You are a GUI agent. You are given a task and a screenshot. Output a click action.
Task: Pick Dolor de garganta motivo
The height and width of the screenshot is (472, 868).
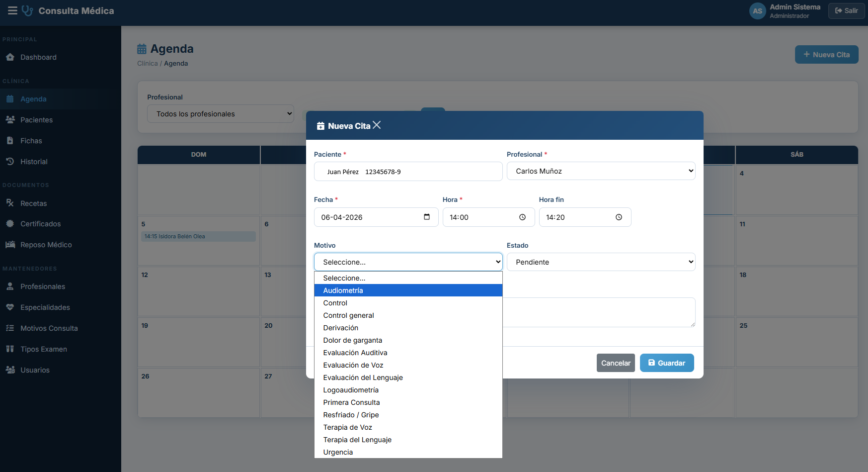[408, 340]
